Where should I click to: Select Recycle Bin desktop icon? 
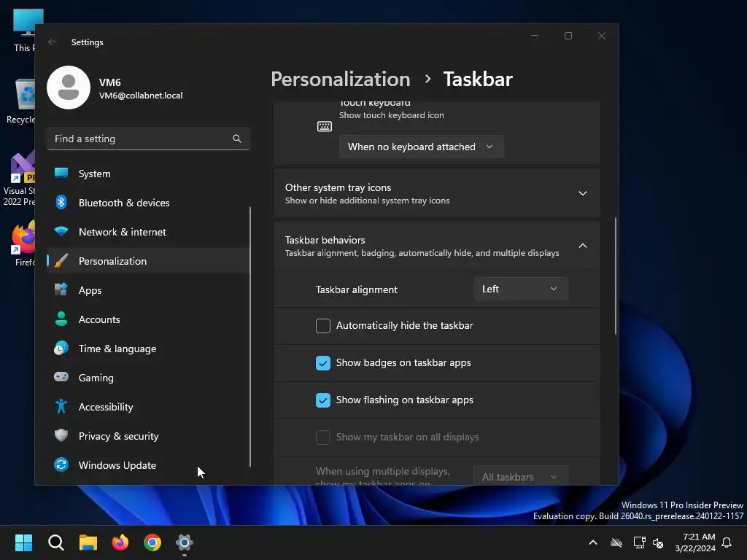[20, 101]
